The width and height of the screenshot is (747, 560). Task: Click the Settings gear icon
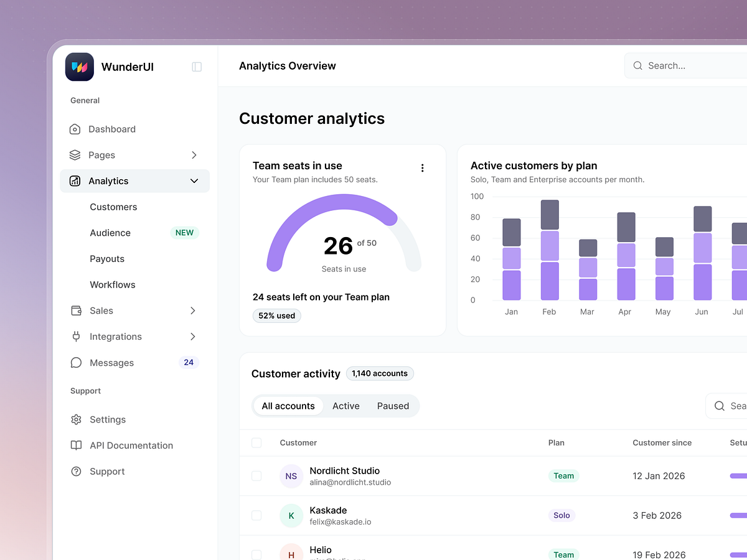76,419
